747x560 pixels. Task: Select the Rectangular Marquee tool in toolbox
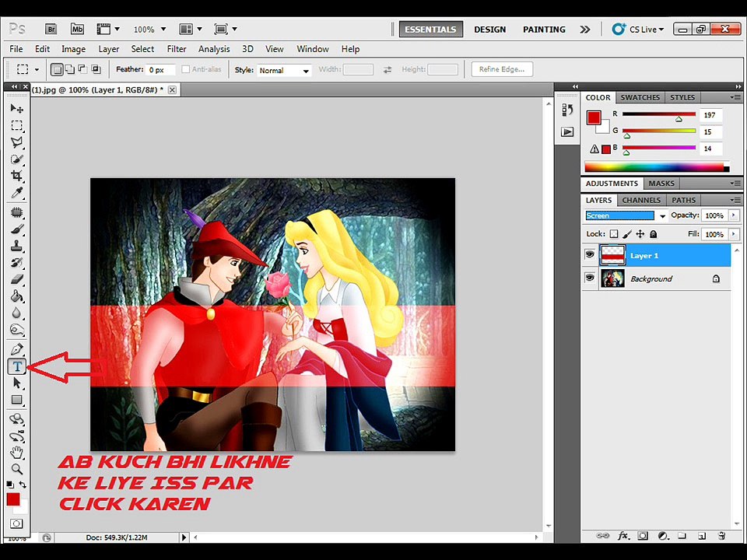point(16,126)
